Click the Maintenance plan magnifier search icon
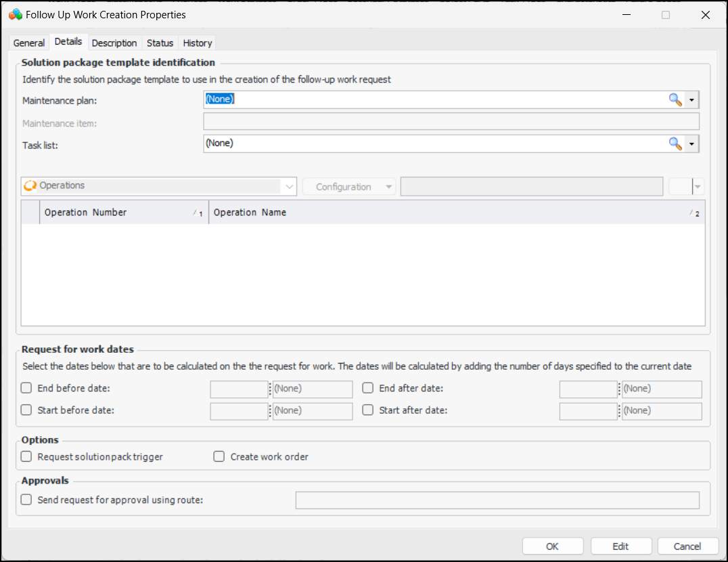 (675, 100)
